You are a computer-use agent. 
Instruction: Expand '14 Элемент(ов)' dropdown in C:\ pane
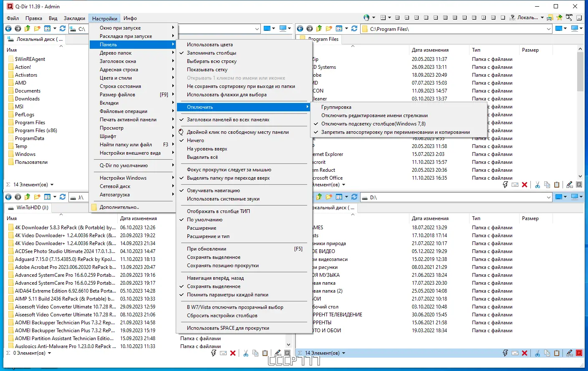click(x=52, y=185)
